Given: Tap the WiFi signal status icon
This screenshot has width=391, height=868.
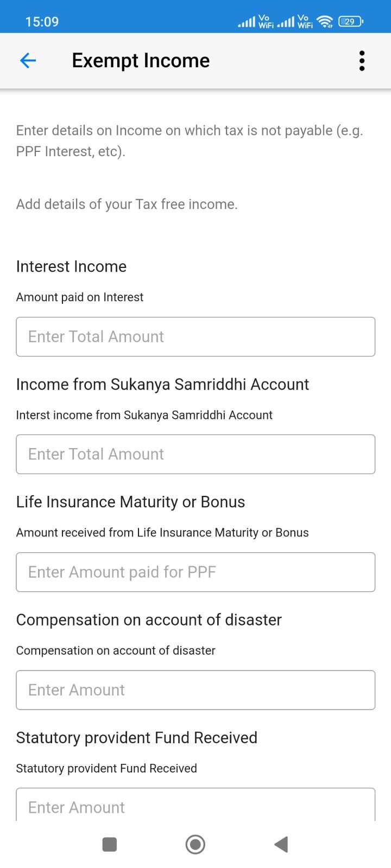Looking at the screenshot, I should point(325,22).
